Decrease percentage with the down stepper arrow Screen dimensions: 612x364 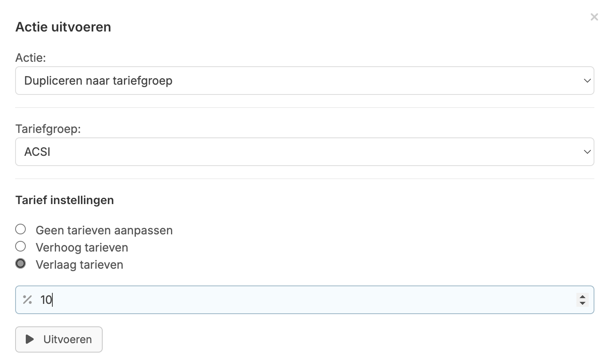(582, 303)
